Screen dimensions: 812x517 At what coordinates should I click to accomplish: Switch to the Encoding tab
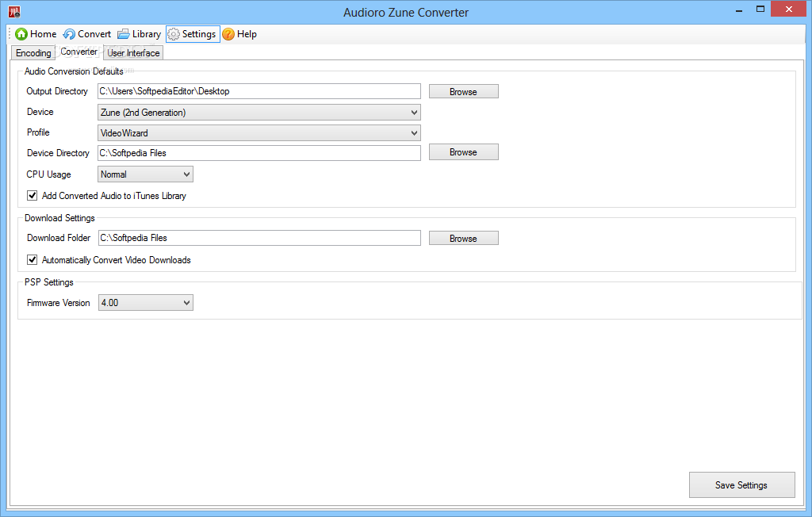33,53
